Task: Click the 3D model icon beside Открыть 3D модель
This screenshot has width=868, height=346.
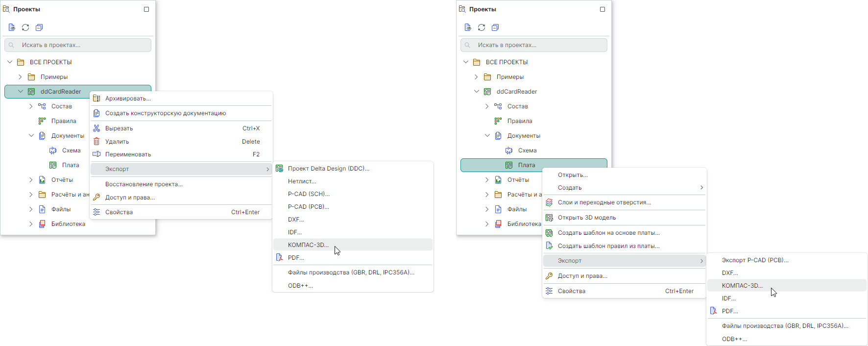Action: pos(549,218)
